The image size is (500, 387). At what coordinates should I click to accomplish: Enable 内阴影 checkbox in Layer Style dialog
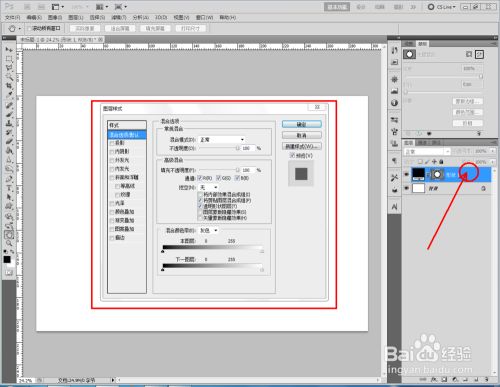click(x=112, y=152)
